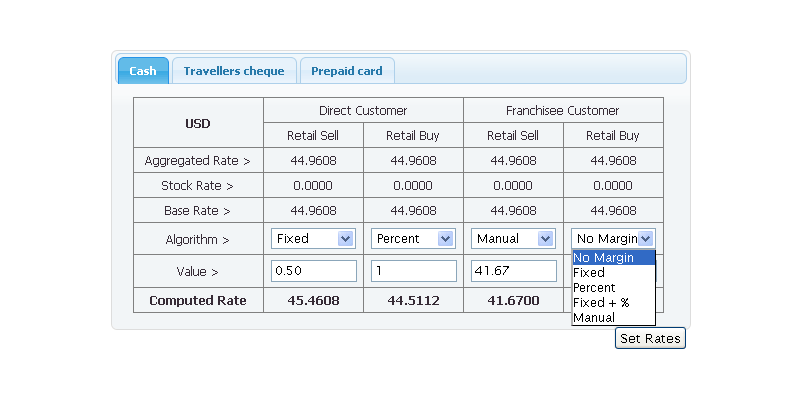Select Manual in the open dropdown list
800x400 pixels.
[x=612, y=317]
